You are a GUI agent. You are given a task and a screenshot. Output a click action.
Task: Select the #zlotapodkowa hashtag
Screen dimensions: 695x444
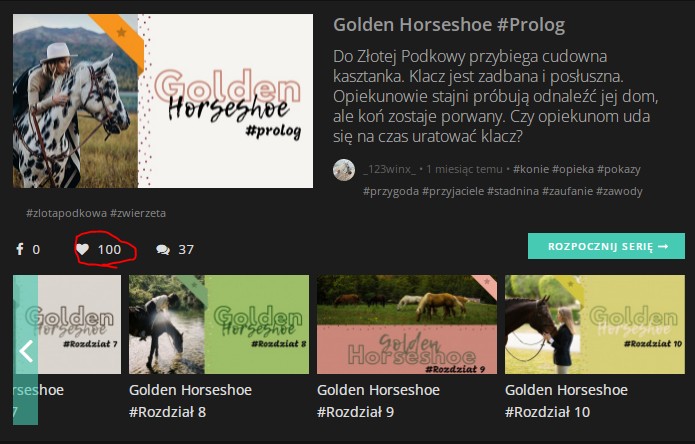[66, 213]
